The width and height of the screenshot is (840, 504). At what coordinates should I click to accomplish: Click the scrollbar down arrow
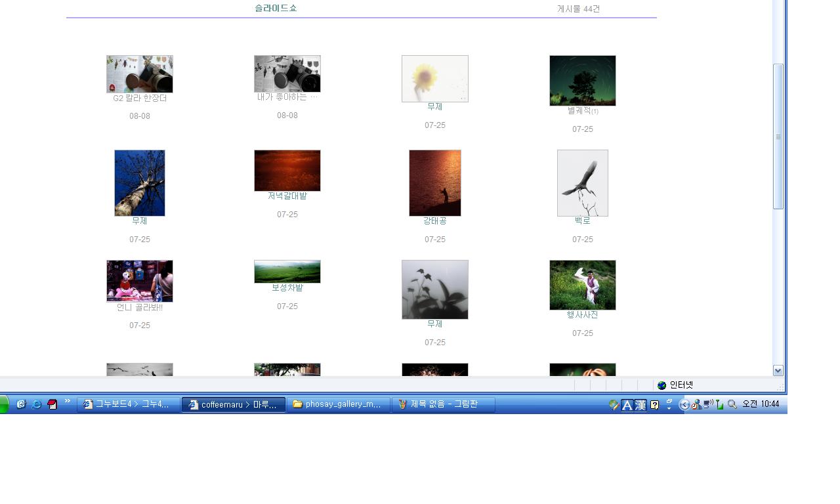click(x=778, y=371)
